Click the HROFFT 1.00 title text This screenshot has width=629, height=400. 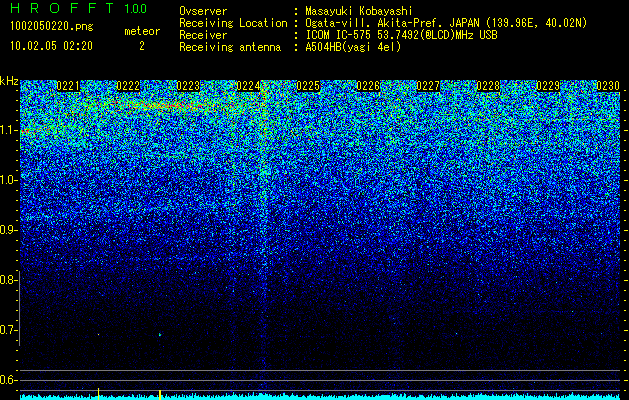78,8
